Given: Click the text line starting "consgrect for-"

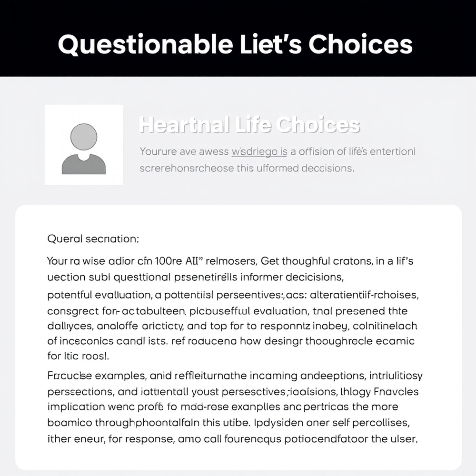Looking at the screenshot, I should [x=228, y=311].
